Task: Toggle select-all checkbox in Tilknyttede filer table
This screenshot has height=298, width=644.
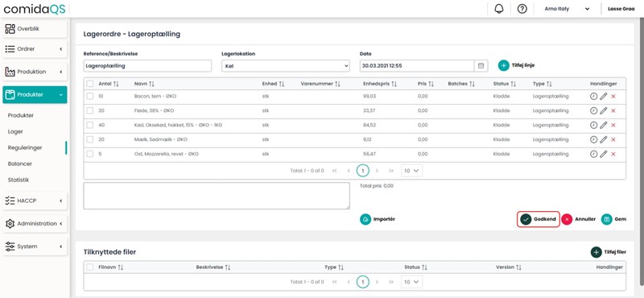Action: 90,267
